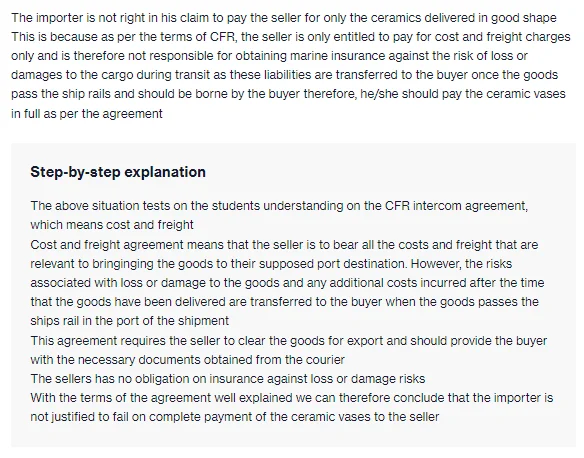Click the line 'which means cost and freight'
Image resolution: width=584 pixels, height=458 pixels.
coord(112,225)
